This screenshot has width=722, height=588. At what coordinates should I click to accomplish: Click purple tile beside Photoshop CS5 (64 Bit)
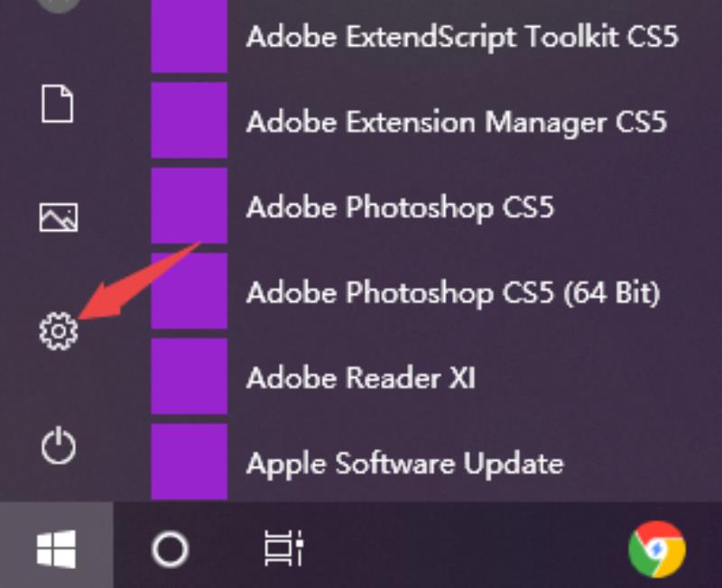pos(190,290)
